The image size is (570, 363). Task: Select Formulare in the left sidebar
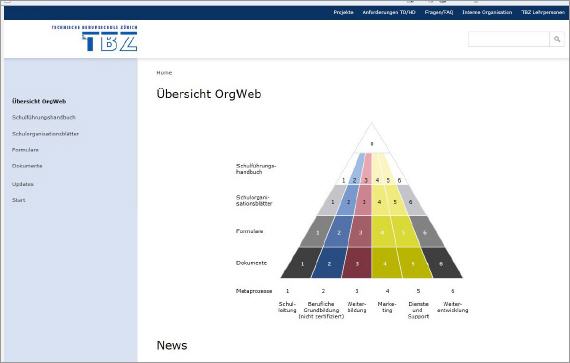(25, 150)
